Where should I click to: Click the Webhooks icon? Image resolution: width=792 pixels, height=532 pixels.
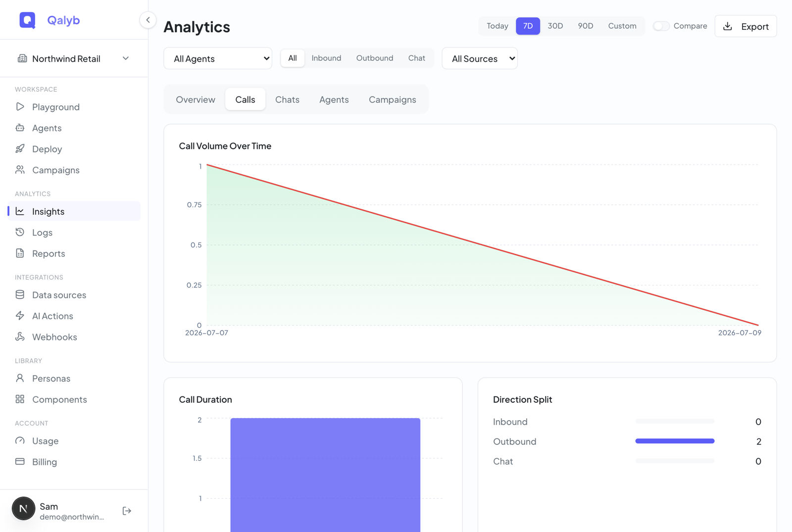pyautogui.click(x=20, y=337)
